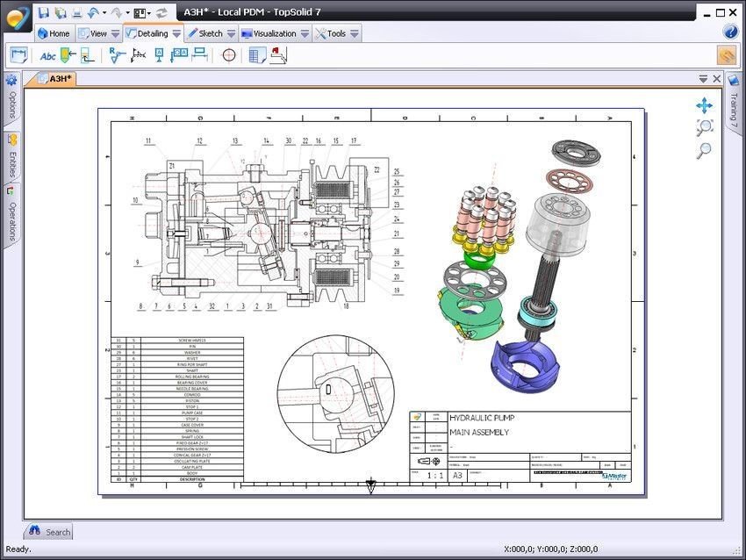The height and width of the screenshot is (560, 746).
Task: Click the red flag index table icon
Action: coord(279,55)
